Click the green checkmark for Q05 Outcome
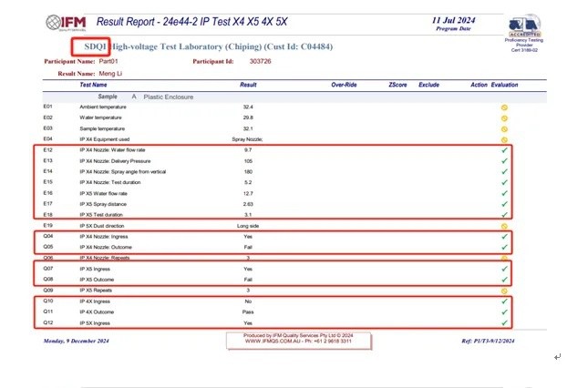588x388 pixels. click(504, 246)
